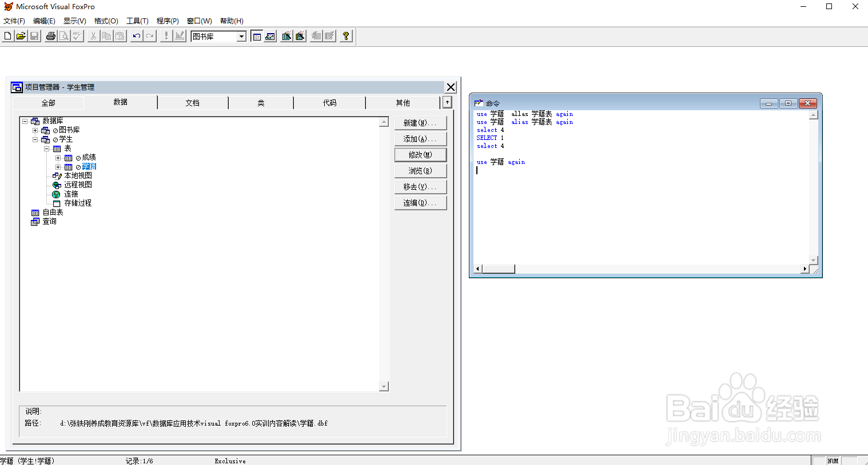Click the Copy toolbar icon
The width and height of the screenshot is (868, 465).
106,36
